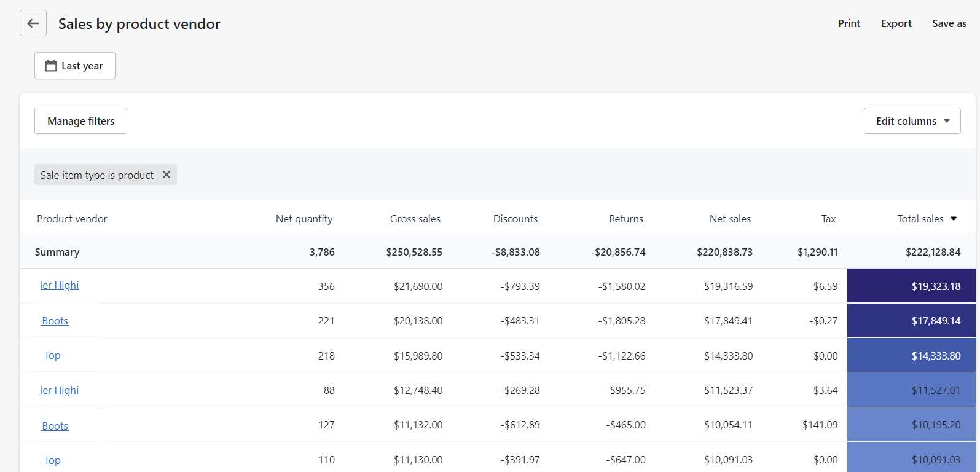
Task: Click summary gross sales $250,528.55
Action: pyautogui.click(x=414, y=252)
